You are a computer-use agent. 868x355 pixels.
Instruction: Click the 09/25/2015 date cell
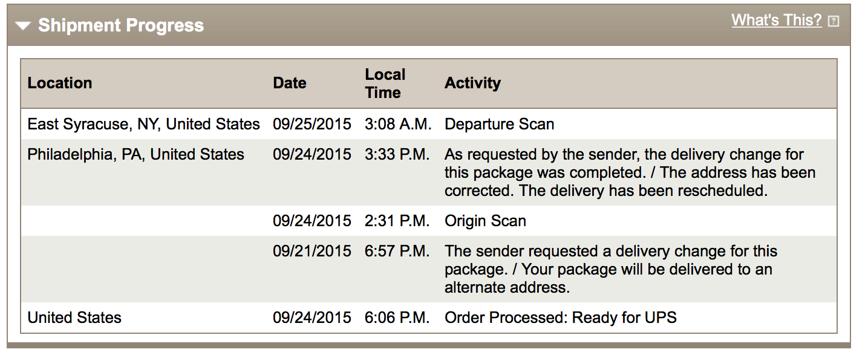point(312,125)
